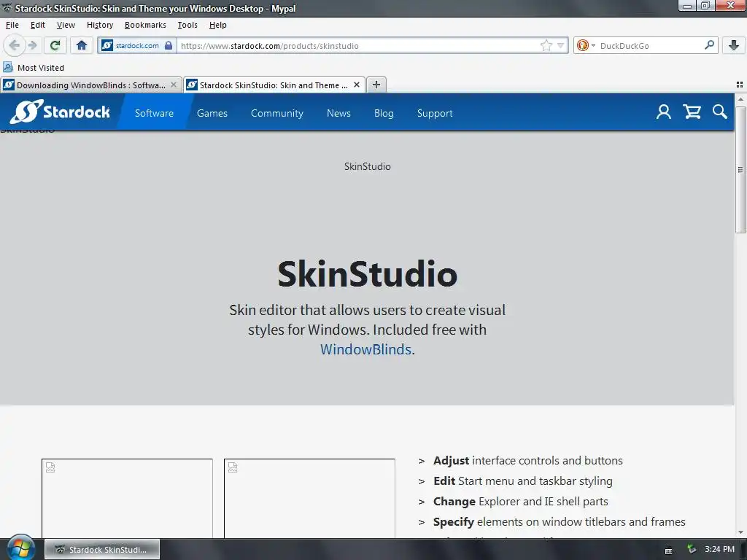Open the Bookmarks menu
Screen dimensions: 747x560
point(145,25)
